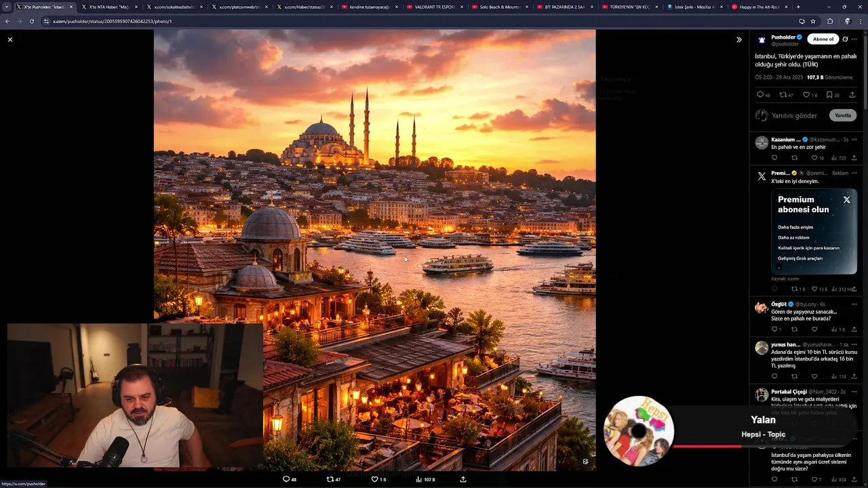Switch to x.com/sokakkedisitv tab
The height and width of the screenshot is (488, 868).
point(174,7)
